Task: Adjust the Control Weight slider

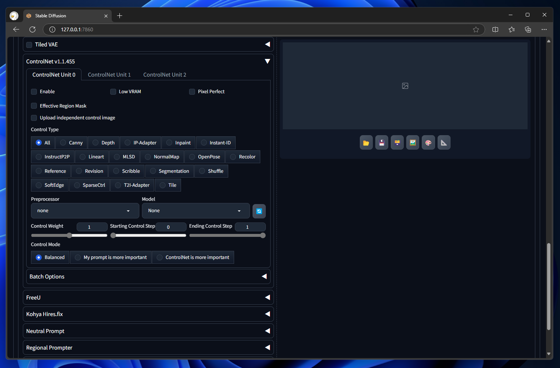Action: pyautogui.click(x=69, y=235)
